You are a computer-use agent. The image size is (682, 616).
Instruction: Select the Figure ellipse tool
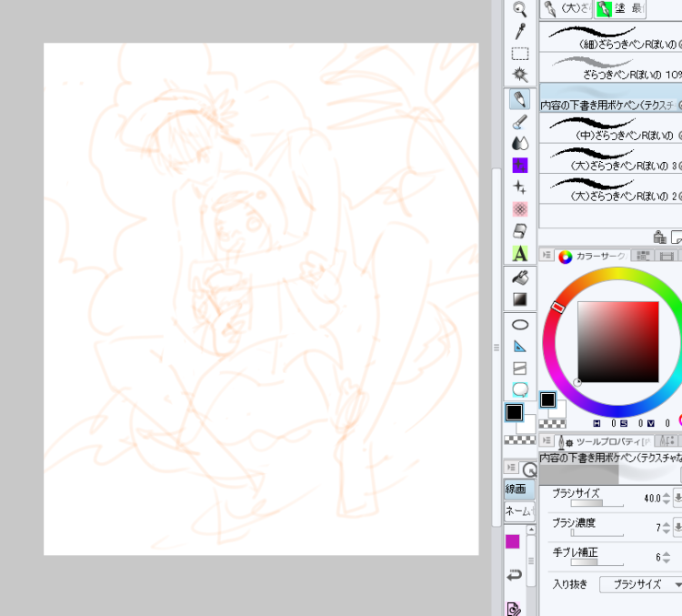click(520, 325)
